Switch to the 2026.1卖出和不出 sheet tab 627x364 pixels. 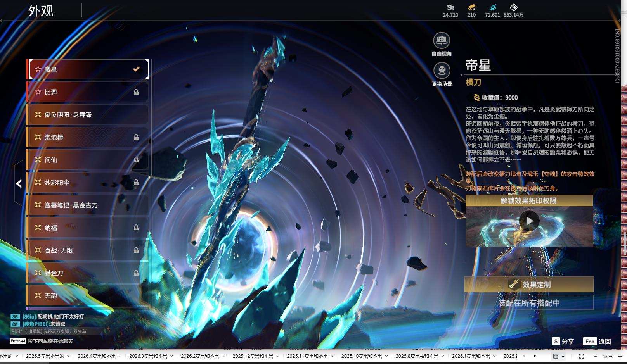[x=471, y=356]
